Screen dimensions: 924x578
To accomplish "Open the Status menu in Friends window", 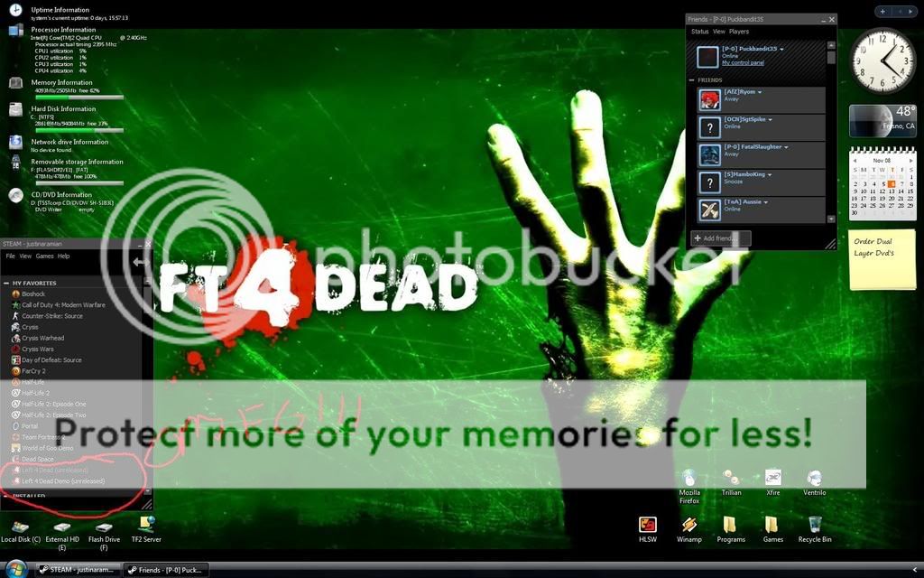I will pos(699,32).
